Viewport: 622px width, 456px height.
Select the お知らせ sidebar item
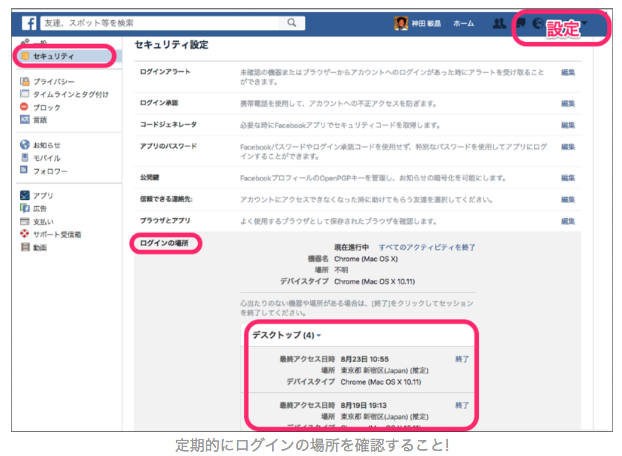click(47, 145)
